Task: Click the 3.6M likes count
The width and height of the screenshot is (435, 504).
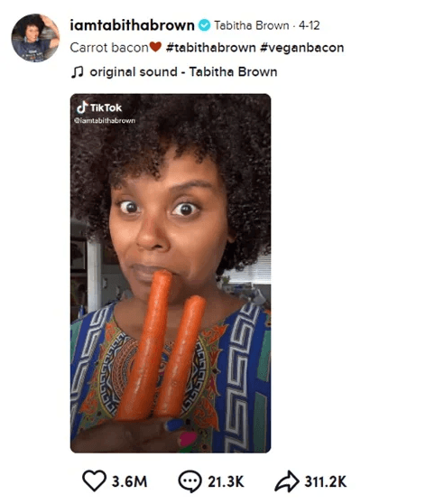Action: pos(129,481)
